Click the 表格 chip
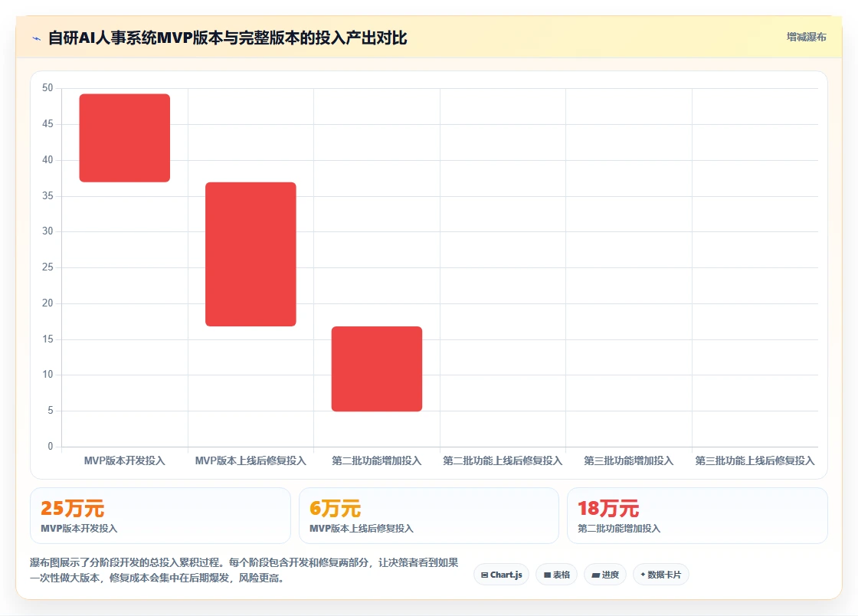Viewport: 858px width, 616px height. point(556,575)
